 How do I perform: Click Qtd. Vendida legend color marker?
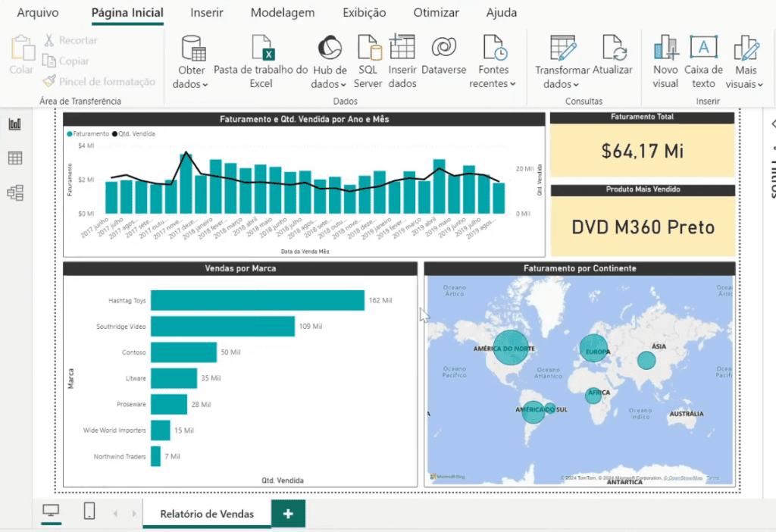click(115, 133)
